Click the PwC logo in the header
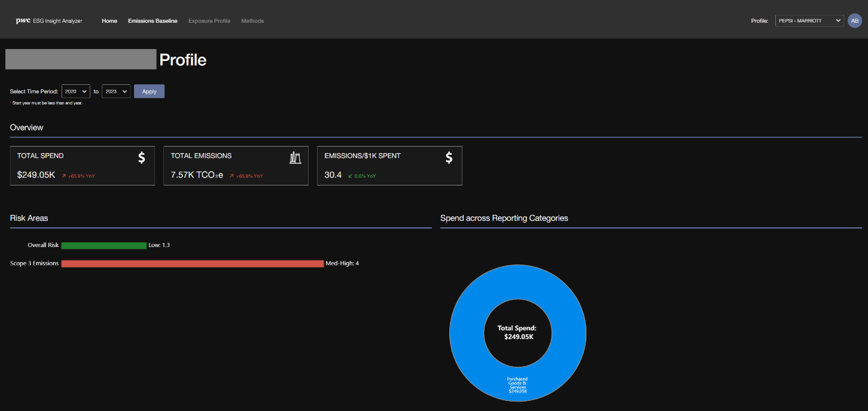This screenshot has height=411, width=868. coord(23,21)
